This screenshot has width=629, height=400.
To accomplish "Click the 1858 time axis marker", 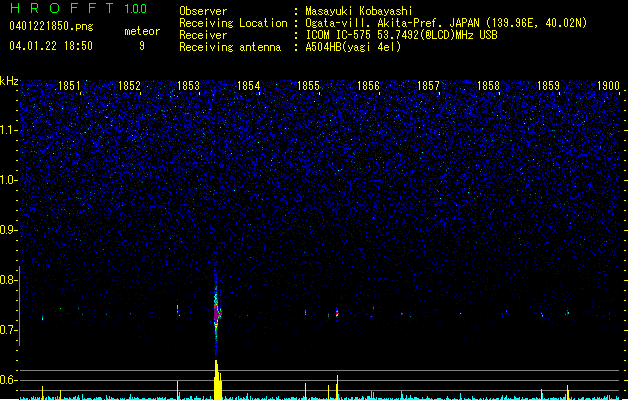I will (x=488, y=86).
